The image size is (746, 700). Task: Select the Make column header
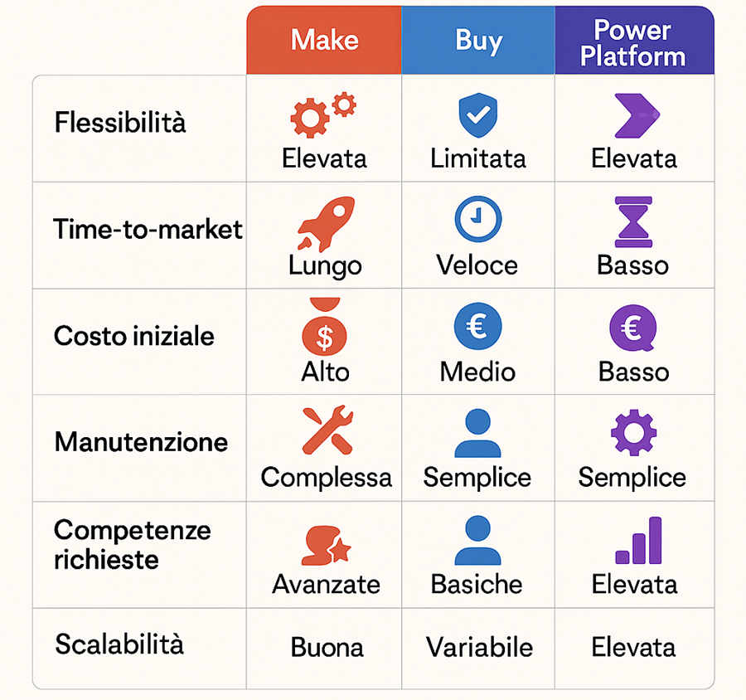324,41
